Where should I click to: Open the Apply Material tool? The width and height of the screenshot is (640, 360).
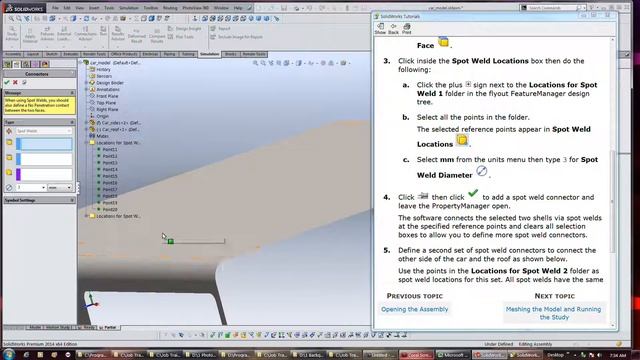pyautogui.click(x=29, y=35)
